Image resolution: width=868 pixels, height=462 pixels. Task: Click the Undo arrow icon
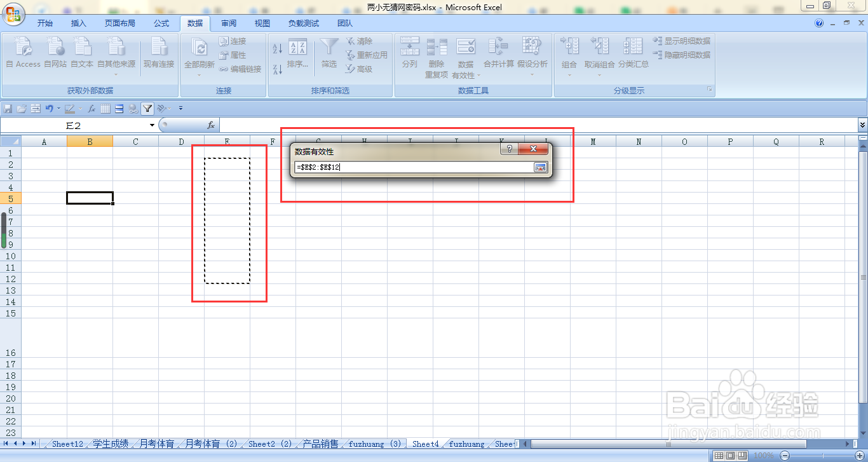[49, 109]
